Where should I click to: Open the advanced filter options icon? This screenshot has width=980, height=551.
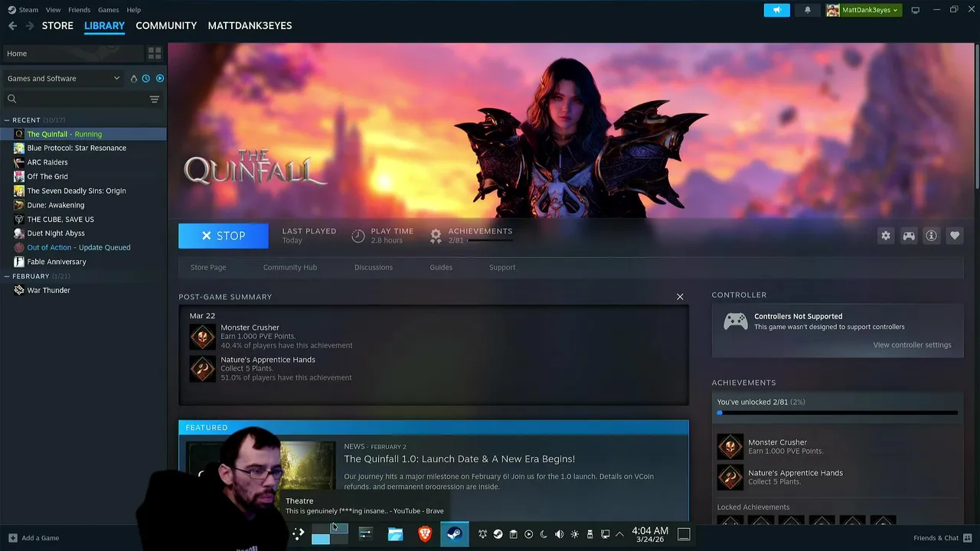pos(155,99)
